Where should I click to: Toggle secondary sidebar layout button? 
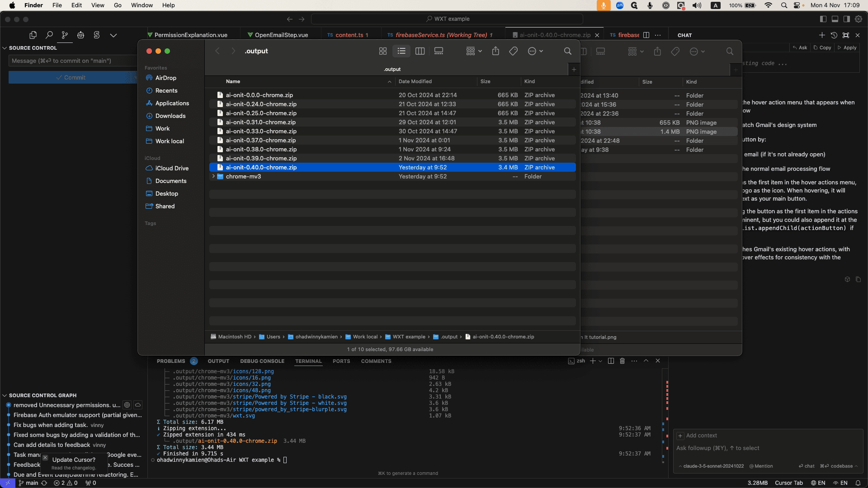846,19
